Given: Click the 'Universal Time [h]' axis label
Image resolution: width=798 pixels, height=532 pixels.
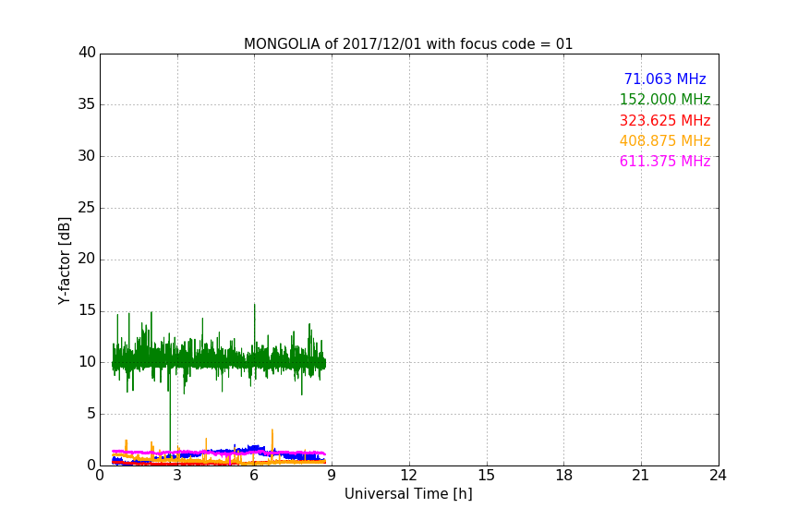Looking at the screenshot, I should pyautogui.click(x=408, y=494).
